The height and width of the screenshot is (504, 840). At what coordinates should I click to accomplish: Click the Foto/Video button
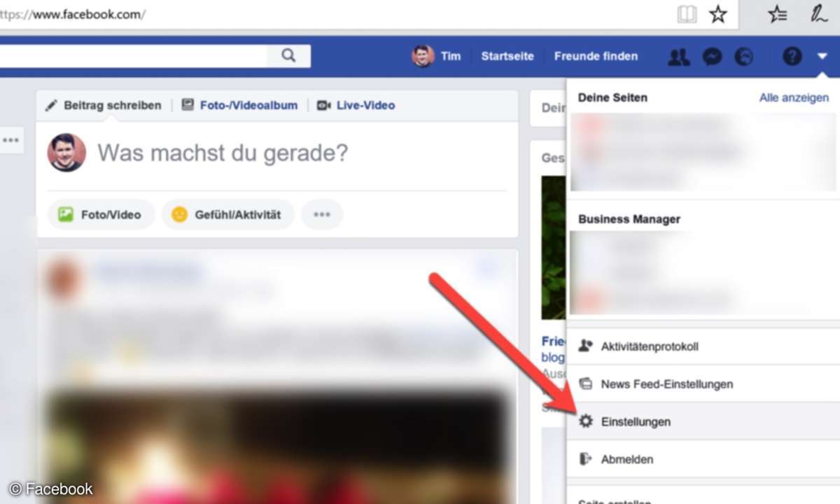(x=100, y=214)
